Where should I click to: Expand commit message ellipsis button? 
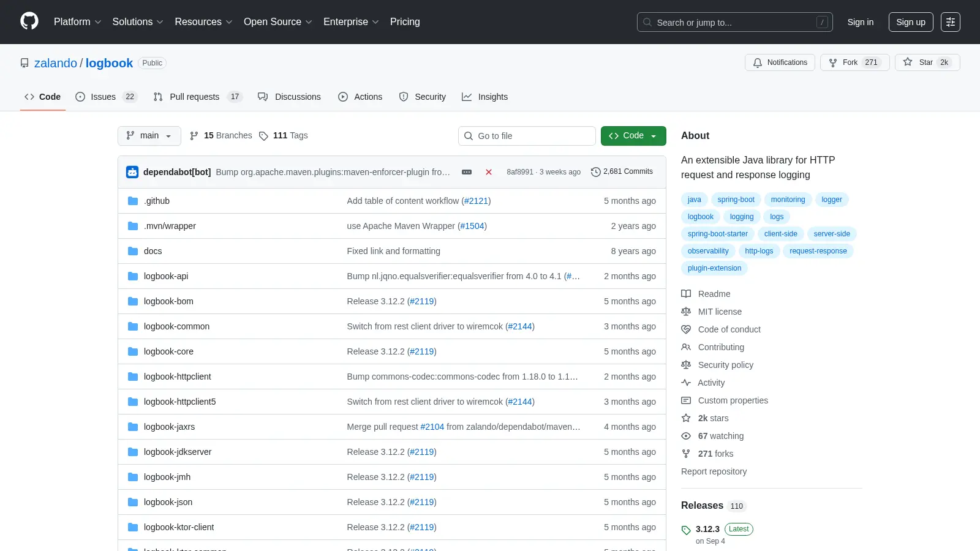point(467,172)
